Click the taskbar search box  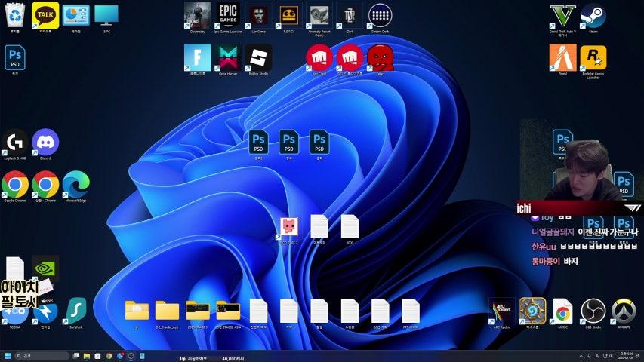[42, 356]
